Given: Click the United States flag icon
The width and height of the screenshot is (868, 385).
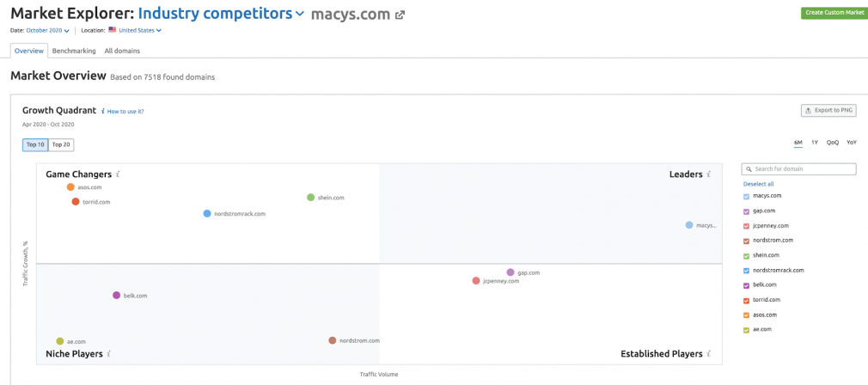Looking at the screenshot, I should tap(113, 30).
